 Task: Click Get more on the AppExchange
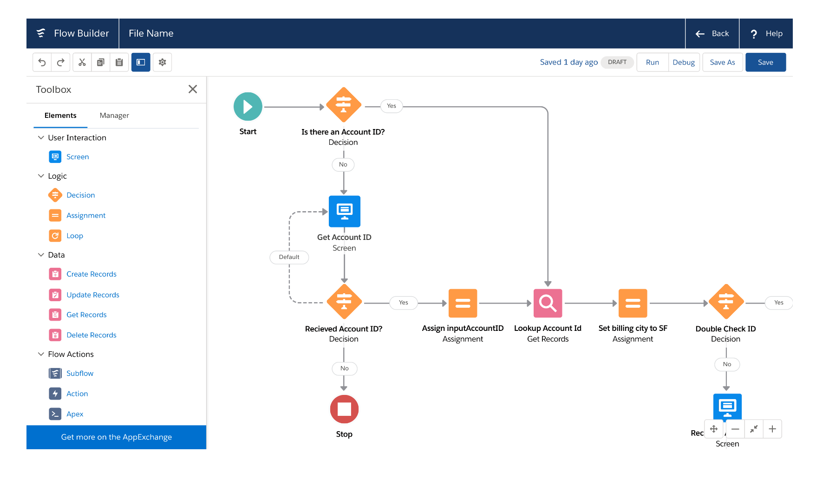coord(116,437)
